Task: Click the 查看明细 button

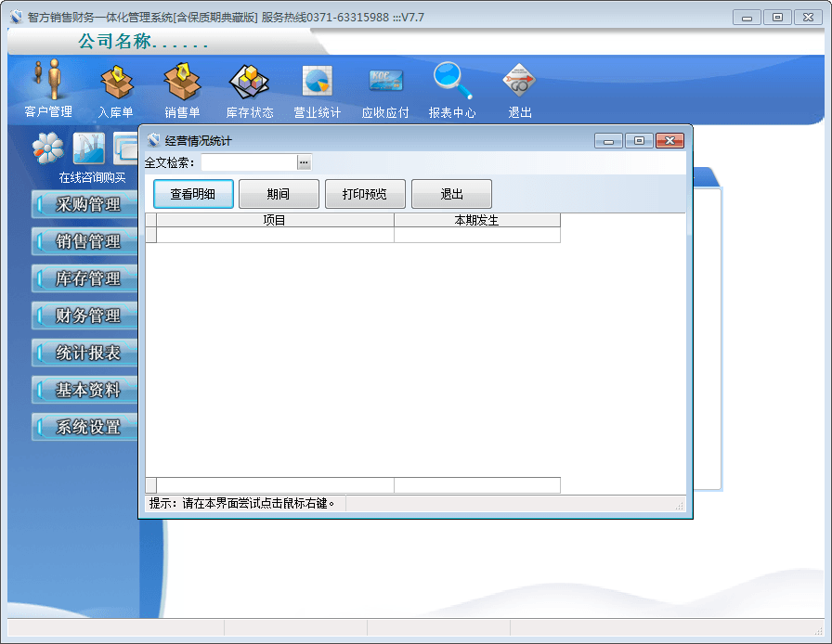Action: pyautogui.click(x=193, y=194)
